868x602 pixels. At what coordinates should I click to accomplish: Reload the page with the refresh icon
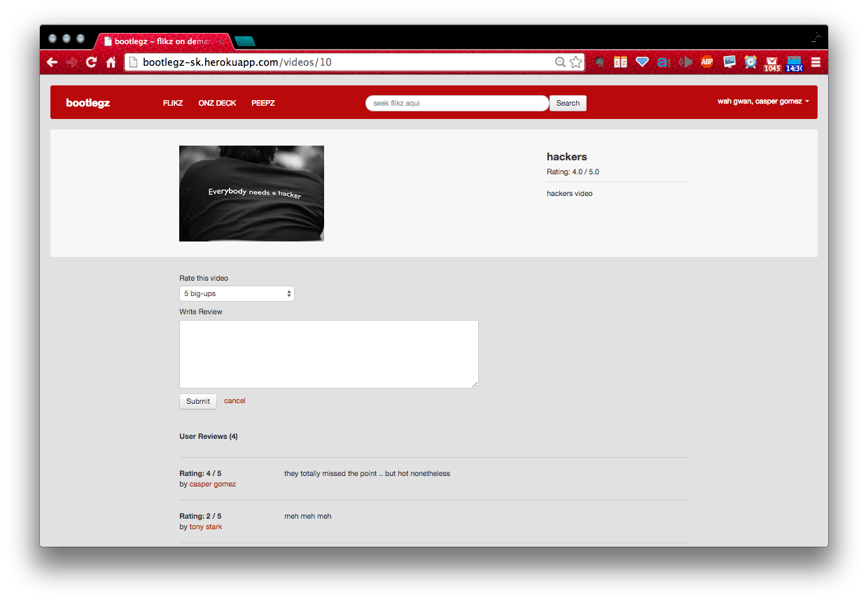(x=91, y=62)
